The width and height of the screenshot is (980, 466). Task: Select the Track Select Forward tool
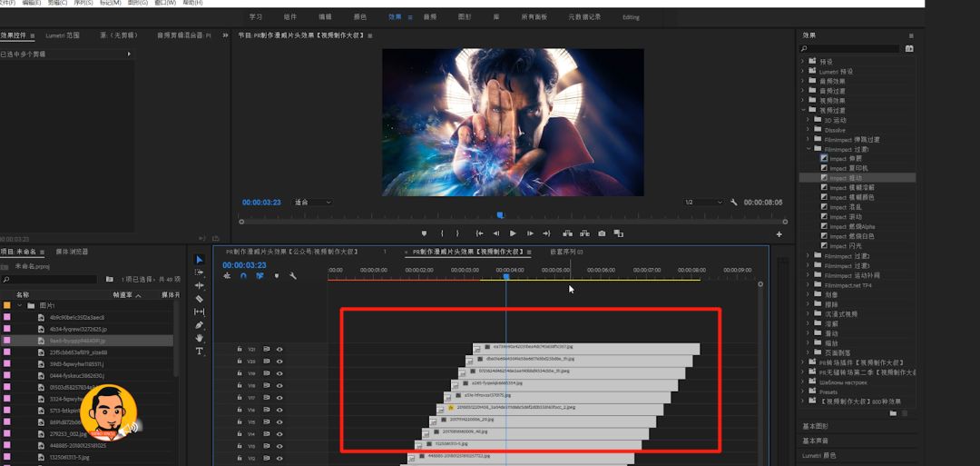(200, 273)
